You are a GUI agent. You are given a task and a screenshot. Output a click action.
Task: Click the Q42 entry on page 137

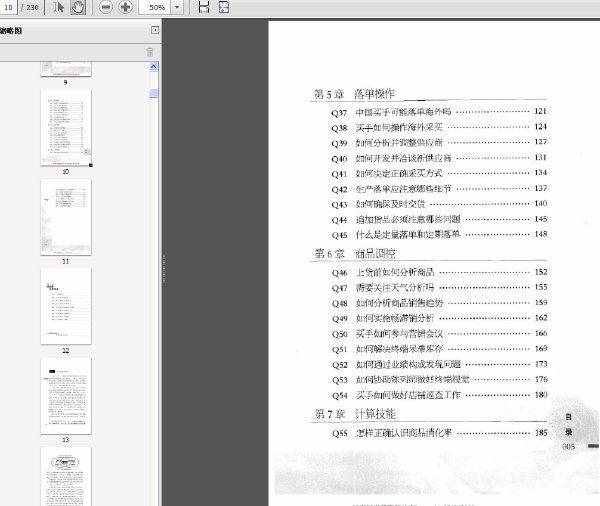(439, 188)
